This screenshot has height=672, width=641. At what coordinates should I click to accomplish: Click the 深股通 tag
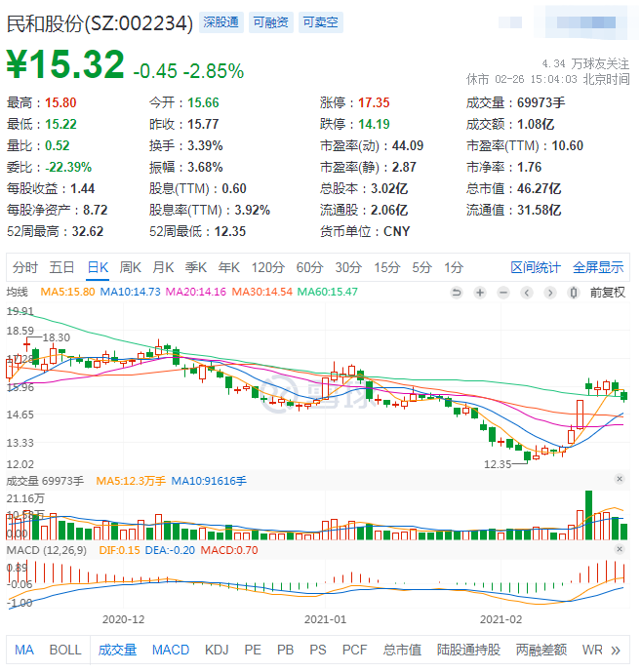pyautogui.click(x=221, y=22)
